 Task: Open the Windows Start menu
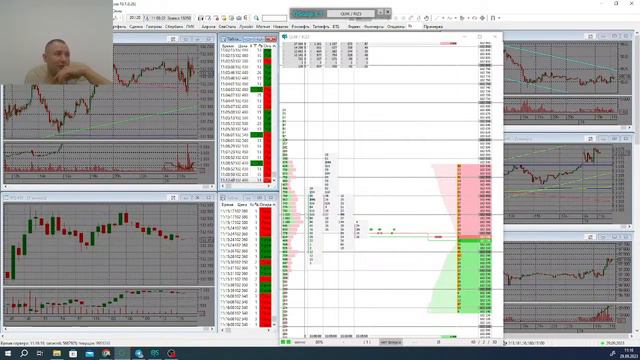(x=7, y=353)
